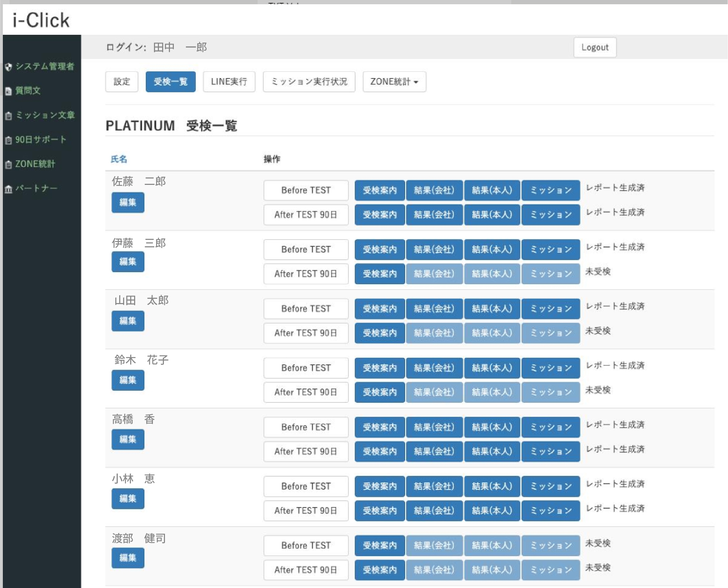Open the ミッション実行状況 tab
The width and height of the screenshot is (728, 588).
click(x=309, y=82)
